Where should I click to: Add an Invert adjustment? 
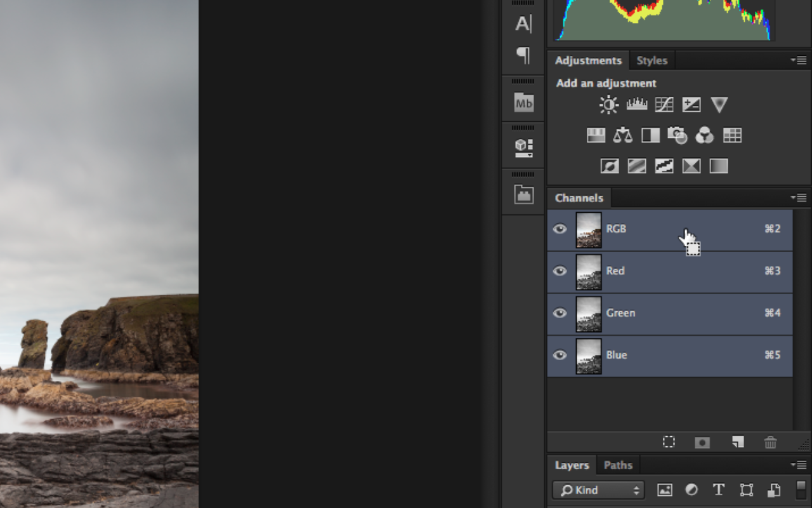point(610,166)
